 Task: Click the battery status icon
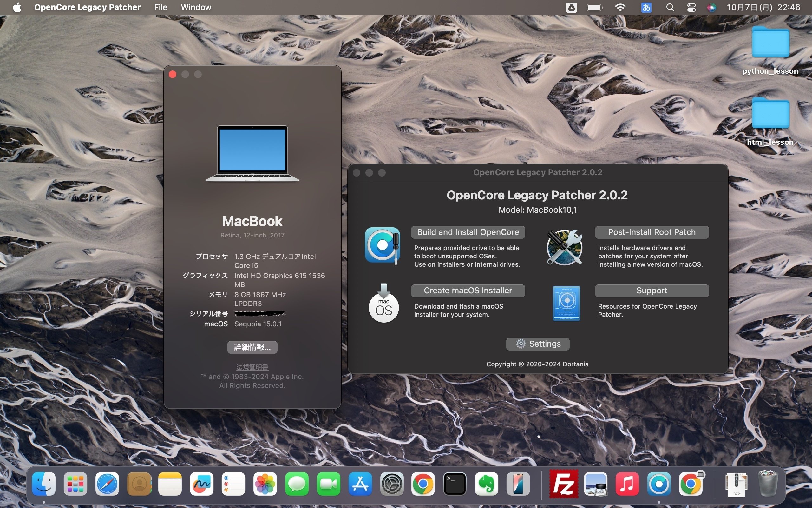(595, 7)
